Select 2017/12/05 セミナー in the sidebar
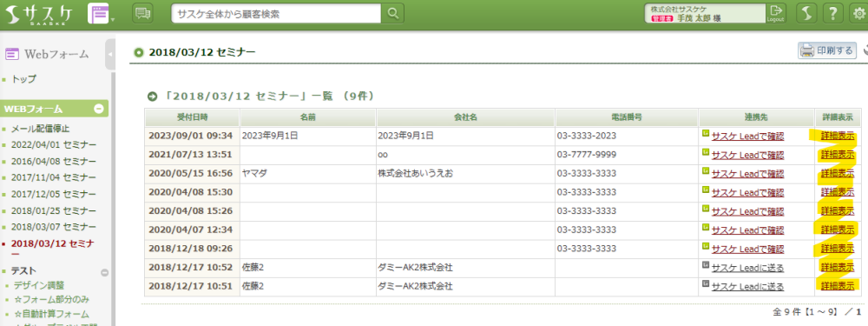The width and height of the screenshot is (868, 326). [x=54, y=195]
